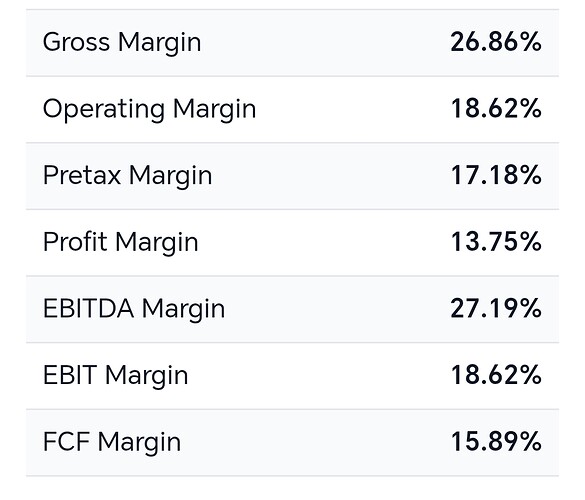This screenshot has width=585, height=500.
Task: Select the EBIT Margin 18.62% value
Action: 496,375
